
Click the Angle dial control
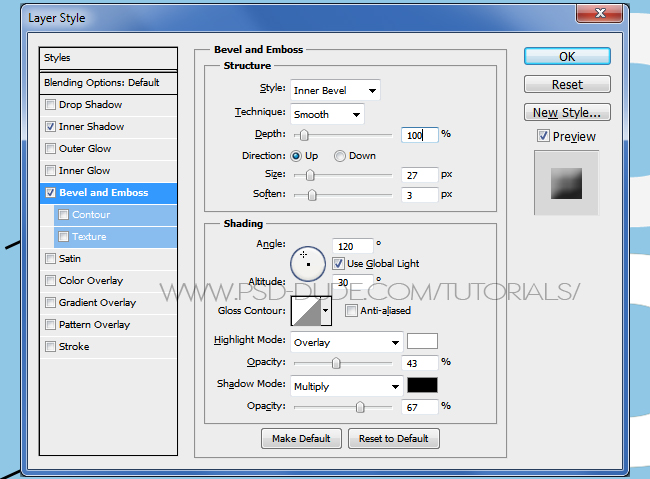pyautogui.click(x=308, y=264)
